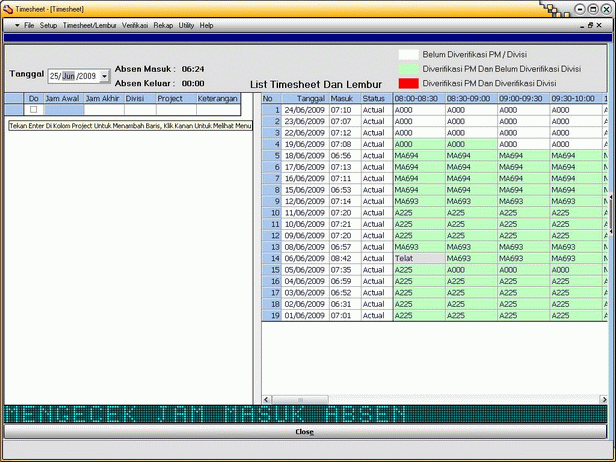Click the Status column header
616x462 pixels.
[x=373, y=99]
